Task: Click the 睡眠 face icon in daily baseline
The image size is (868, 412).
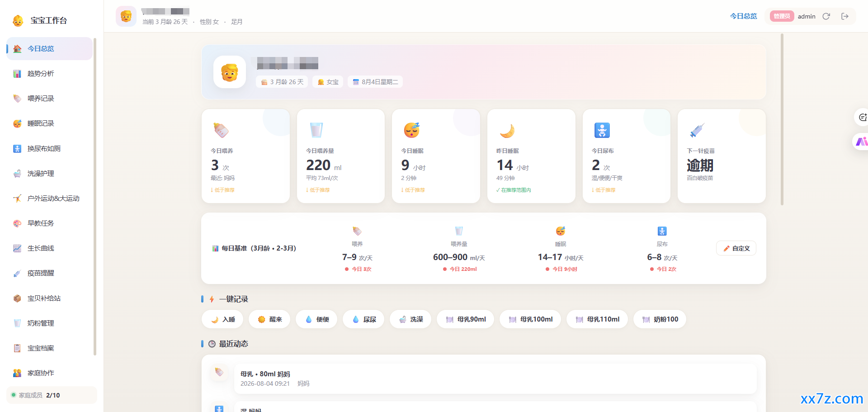Action: tap(561, 231)
